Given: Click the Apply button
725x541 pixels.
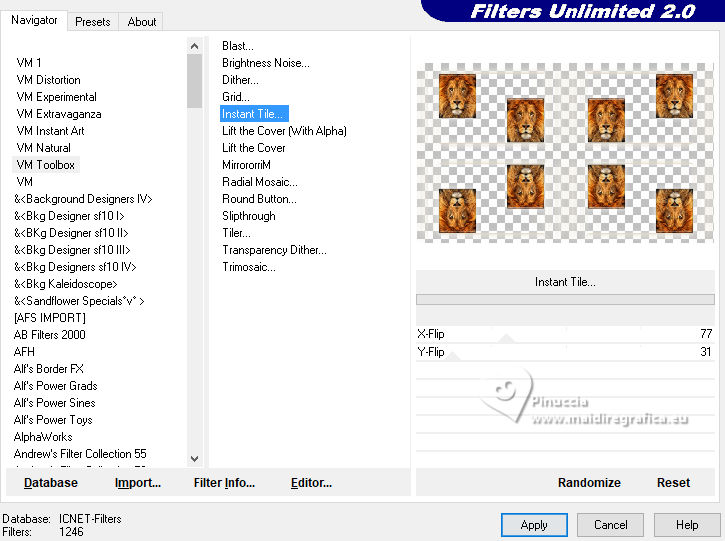Looking at the screenshot, I should pyautogui.click(x=534, y=525).
